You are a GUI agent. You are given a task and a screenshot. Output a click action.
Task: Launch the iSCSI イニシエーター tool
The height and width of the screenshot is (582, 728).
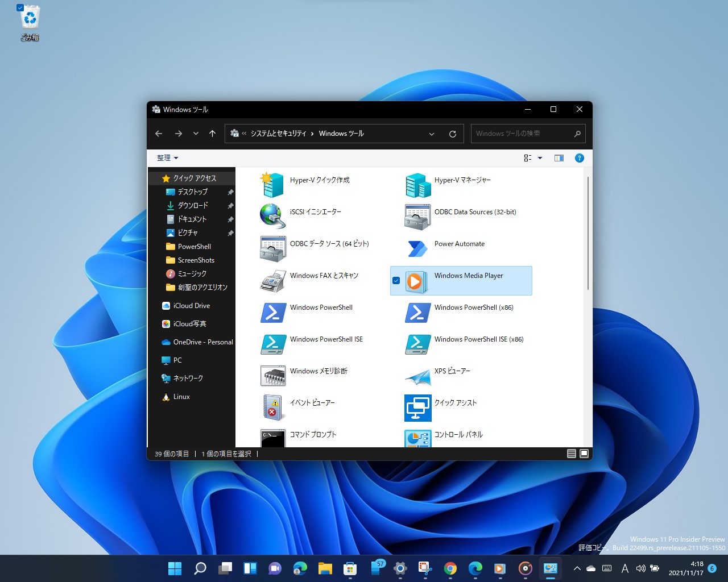point(315,211)
